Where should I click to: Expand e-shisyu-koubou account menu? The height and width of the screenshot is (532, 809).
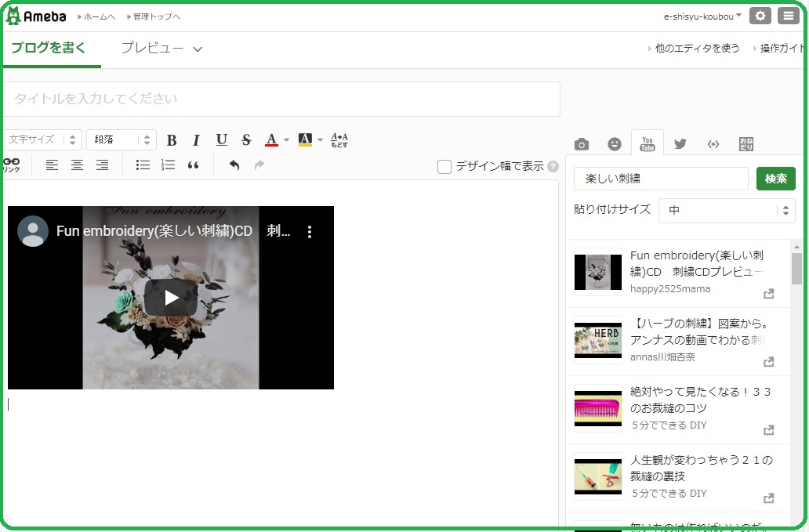tap(702, 16)
